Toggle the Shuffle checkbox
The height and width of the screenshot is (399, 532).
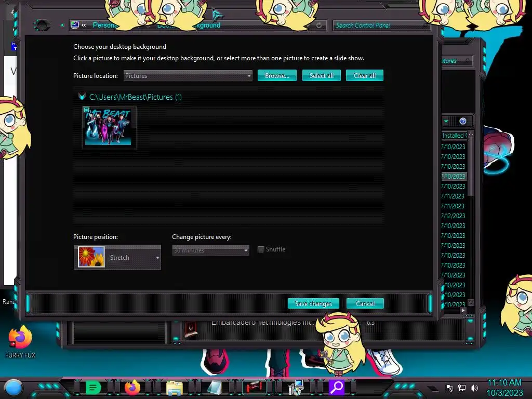(x=261, y=249)
